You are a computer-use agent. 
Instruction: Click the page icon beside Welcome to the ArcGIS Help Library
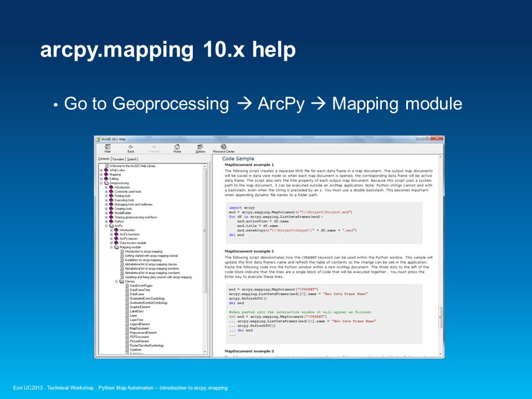tap(106, 166)
